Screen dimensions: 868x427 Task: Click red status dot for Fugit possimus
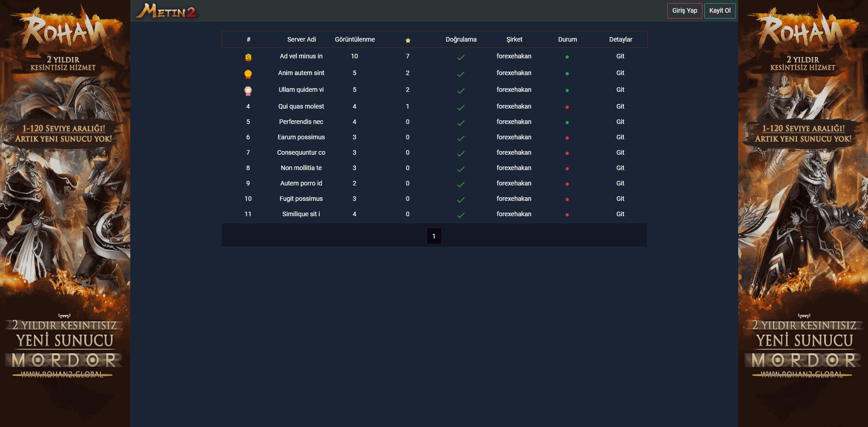click(x=567, y=199)
